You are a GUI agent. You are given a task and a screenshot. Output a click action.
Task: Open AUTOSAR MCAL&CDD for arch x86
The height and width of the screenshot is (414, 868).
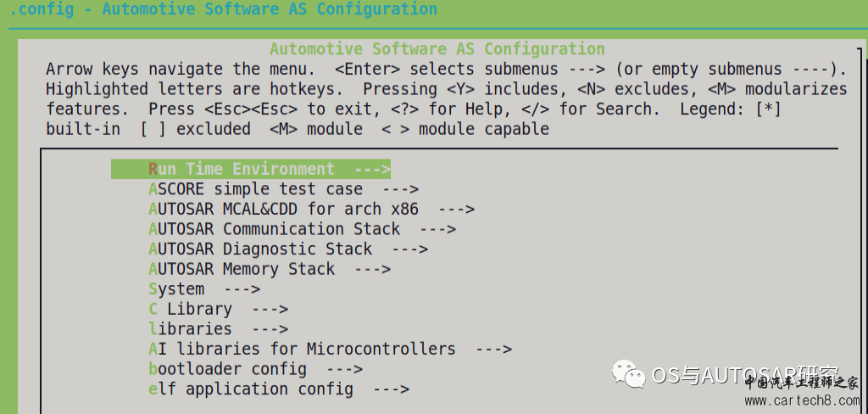pyautogui.click(x=312, y=209)
